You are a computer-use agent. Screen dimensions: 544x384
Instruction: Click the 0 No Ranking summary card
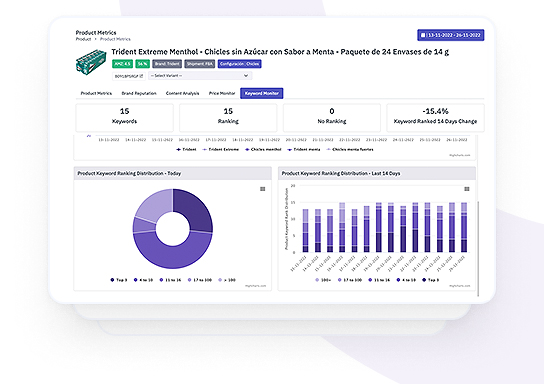[x=332, y=118]
